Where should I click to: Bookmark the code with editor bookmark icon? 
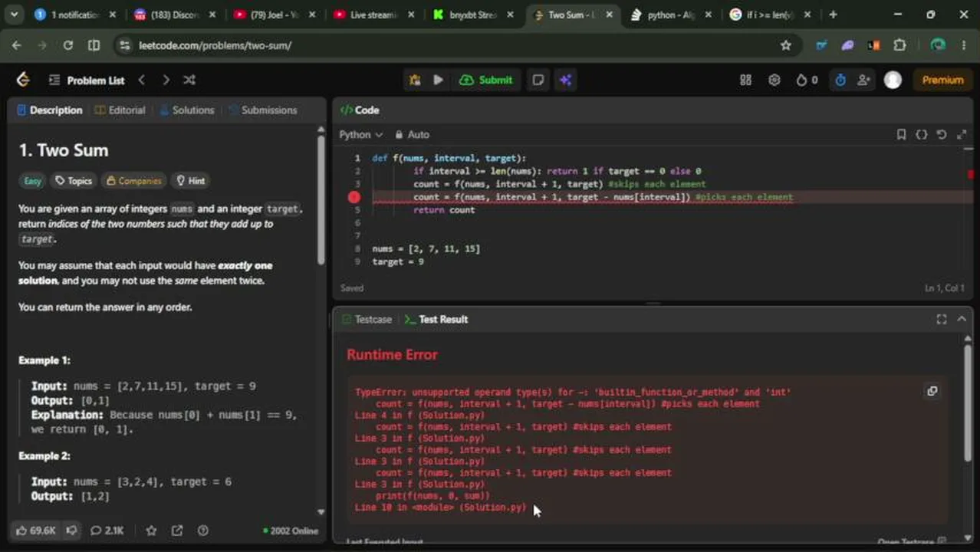pos(901,134)
